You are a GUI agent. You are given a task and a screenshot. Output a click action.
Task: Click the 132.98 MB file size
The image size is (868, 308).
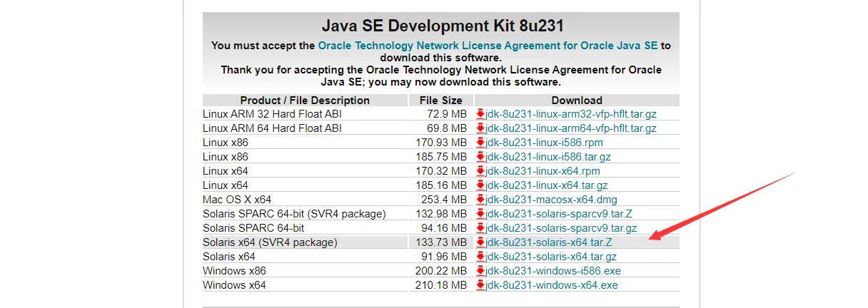point(441,214)
